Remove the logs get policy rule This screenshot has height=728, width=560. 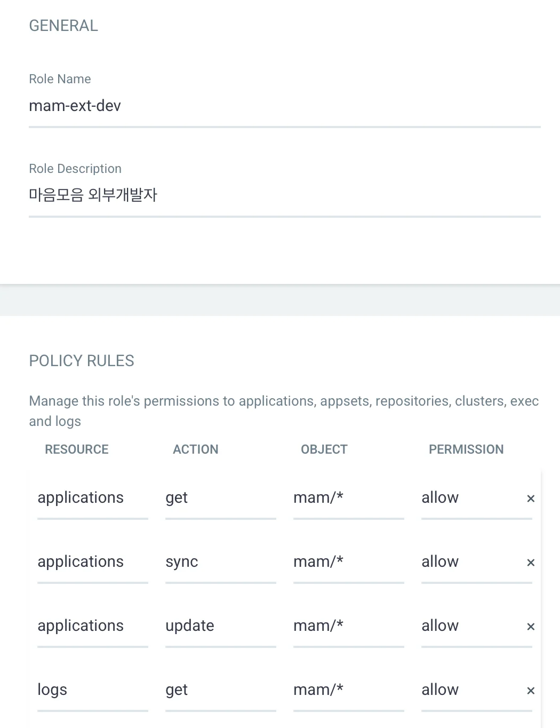(531, 691)
